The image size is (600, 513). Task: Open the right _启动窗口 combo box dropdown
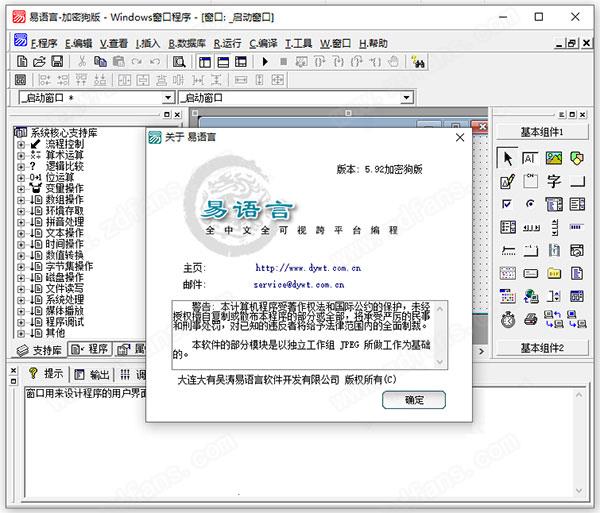(406, 98)
